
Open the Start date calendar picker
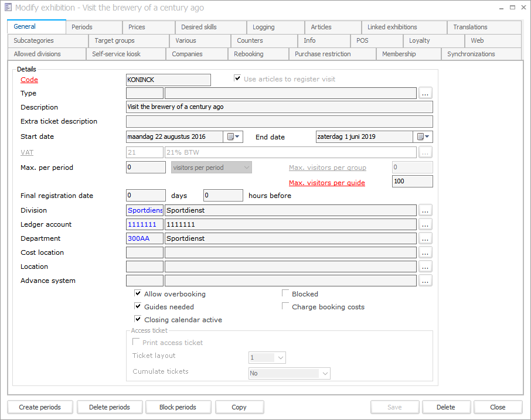pyautogui.click(x=233, y=137)
